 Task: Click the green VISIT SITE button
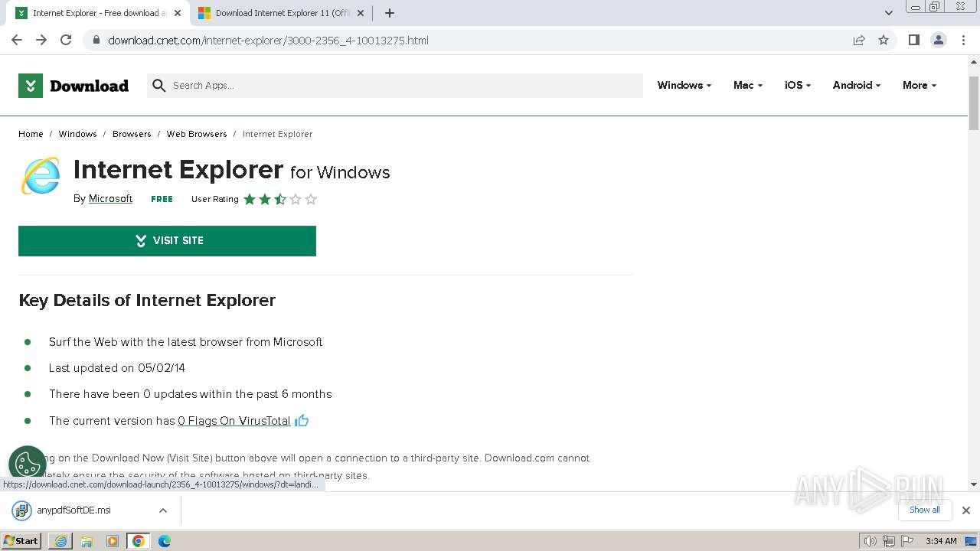tap(167, 240)
